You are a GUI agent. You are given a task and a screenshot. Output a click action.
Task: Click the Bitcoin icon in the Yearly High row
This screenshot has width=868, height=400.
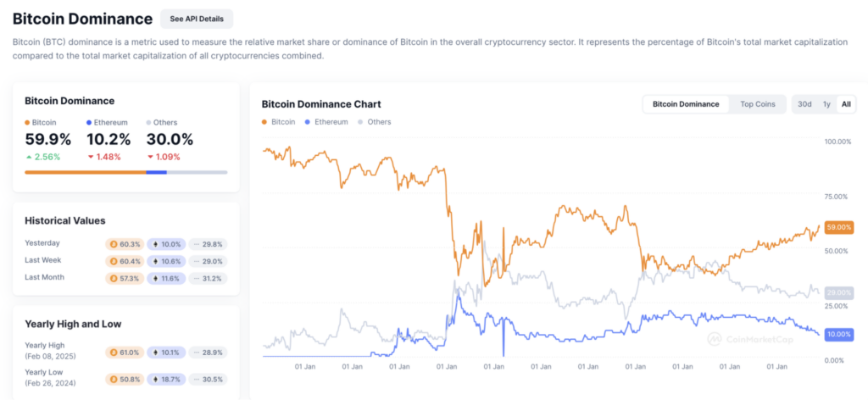tap(114, 352)
